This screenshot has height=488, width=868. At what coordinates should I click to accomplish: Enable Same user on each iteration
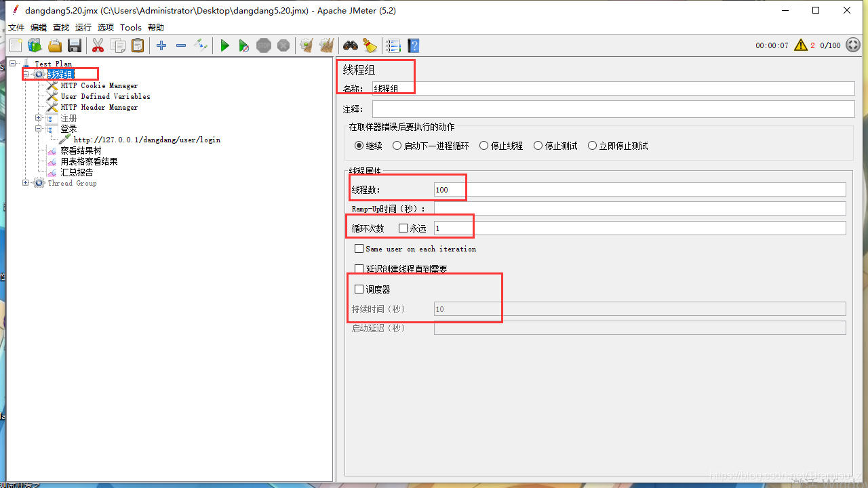coord(359,249)
